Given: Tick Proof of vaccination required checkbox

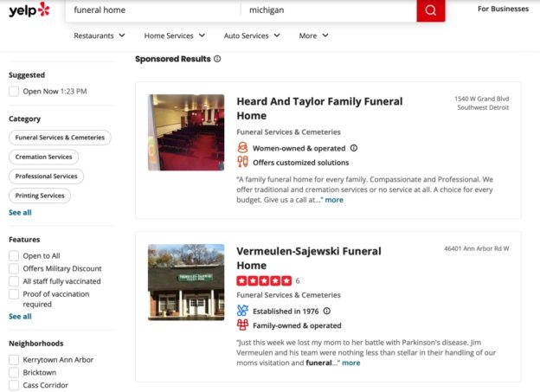Looking at the screenshot, I should tap(14, 294).
